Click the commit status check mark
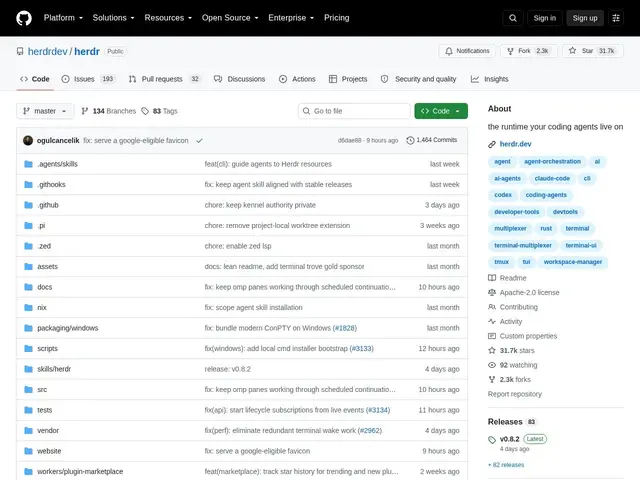Screen dimensions: 640x480 click(x=199, y=140)
